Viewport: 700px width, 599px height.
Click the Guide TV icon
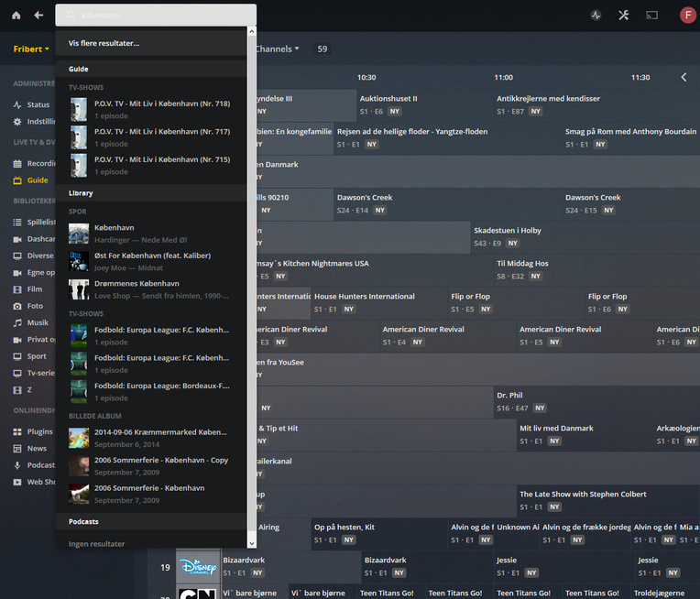point(17,180)
